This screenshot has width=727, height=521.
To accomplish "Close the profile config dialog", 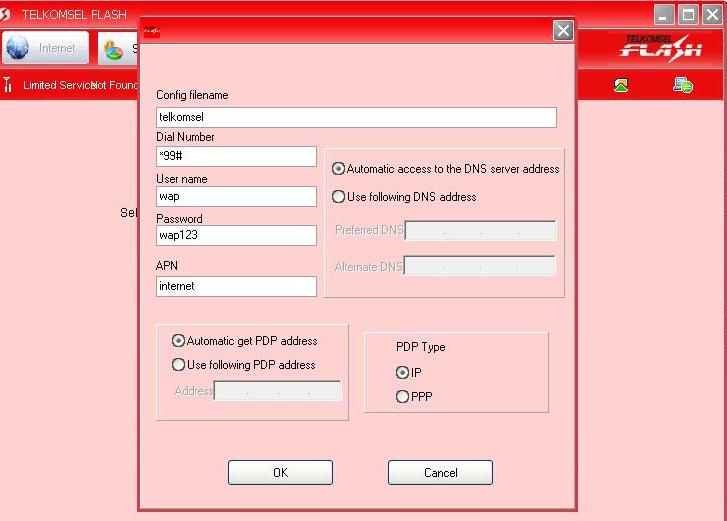I will pyautogui.click(x=563, y=31).
